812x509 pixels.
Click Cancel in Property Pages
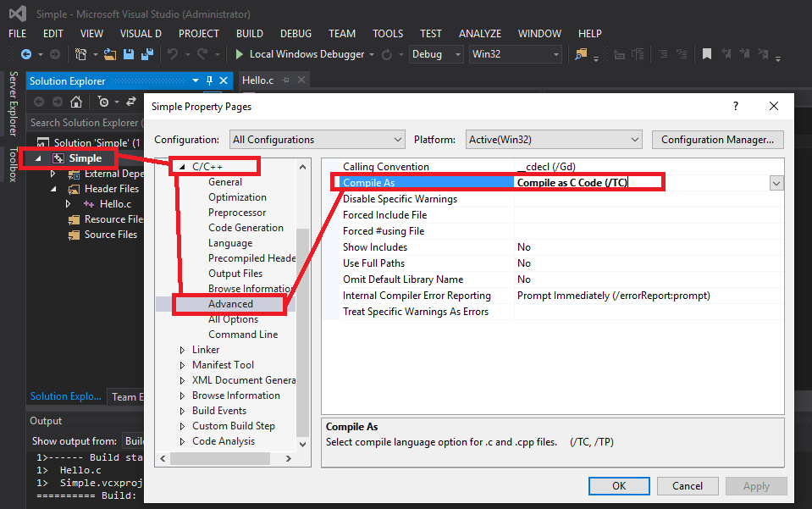click(688, 485)
